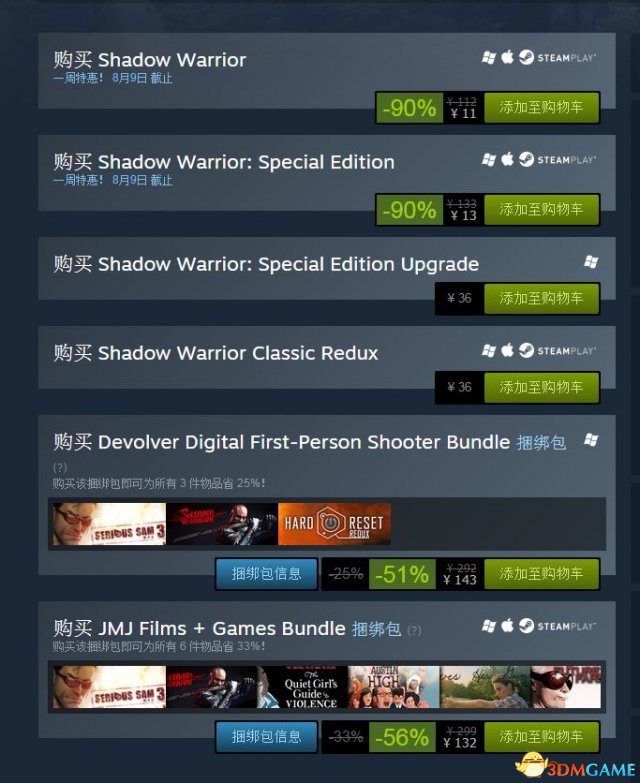Open Austin High thumbnail in JMJ bundle
Screen dimensions: 640x783
(393, 687)
